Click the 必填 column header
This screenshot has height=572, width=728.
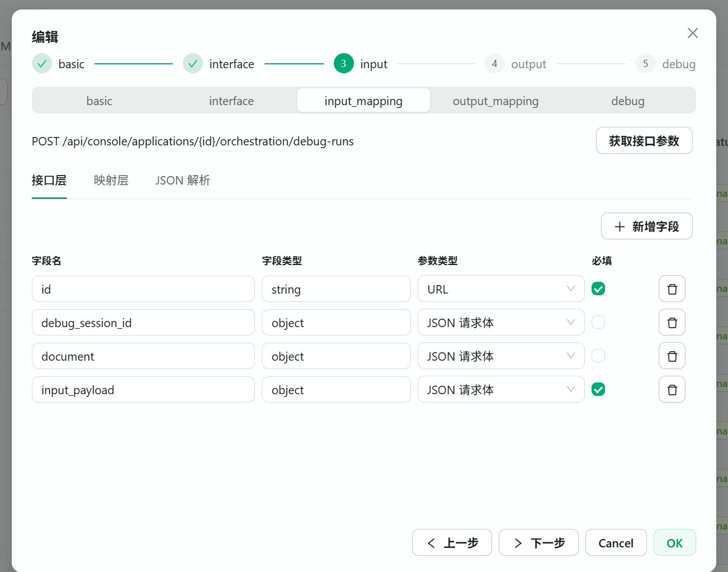pyautogui.click(x=602, y=261)
